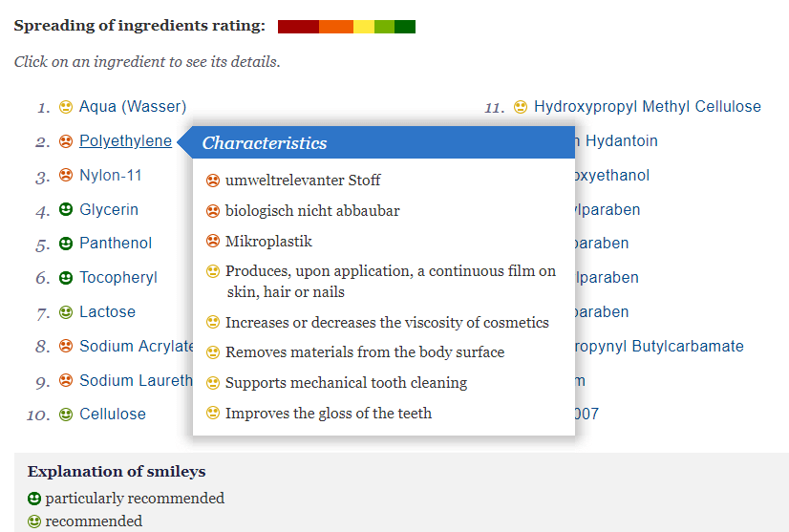Select the Tocopheryl ingredient
This screenshot has width=789, height=532.
[118, 278]
